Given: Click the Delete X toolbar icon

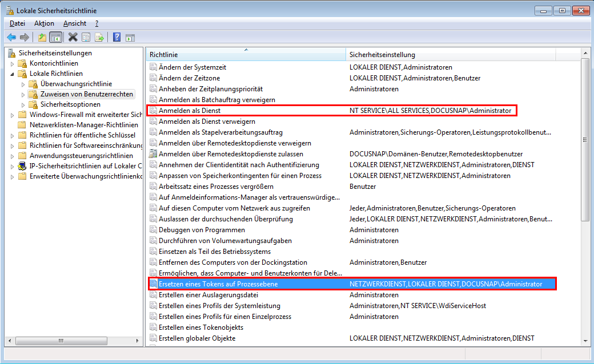Looking at the screenshot, I should tap(73, 38).
